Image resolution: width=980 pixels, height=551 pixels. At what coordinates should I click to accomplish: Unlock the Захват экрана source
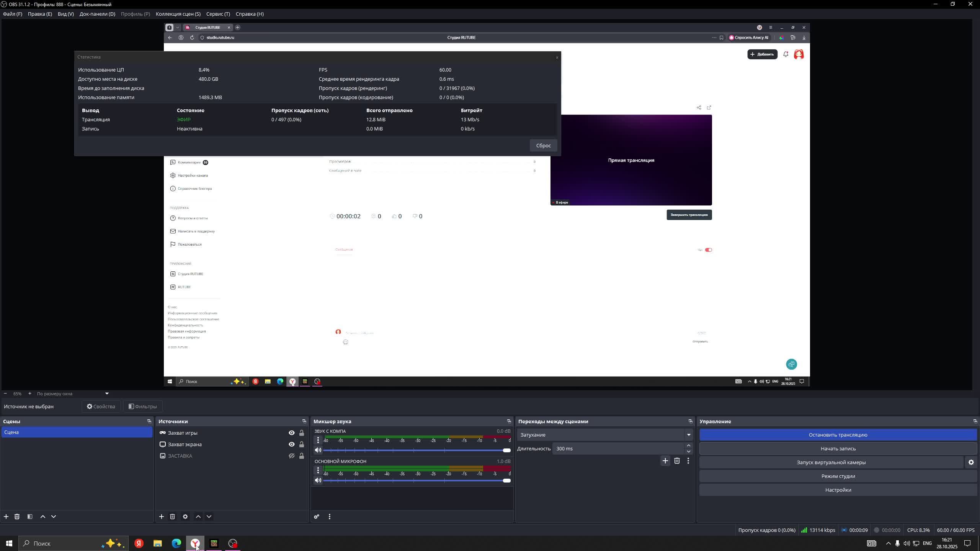click(302, 444)
